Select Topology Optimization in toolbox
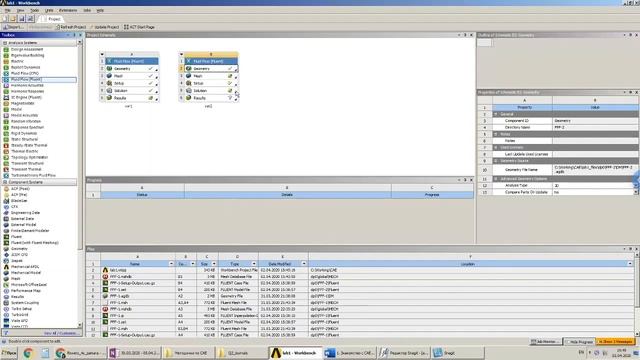This screenshot has width=640, height=360. tap(29, 157)
